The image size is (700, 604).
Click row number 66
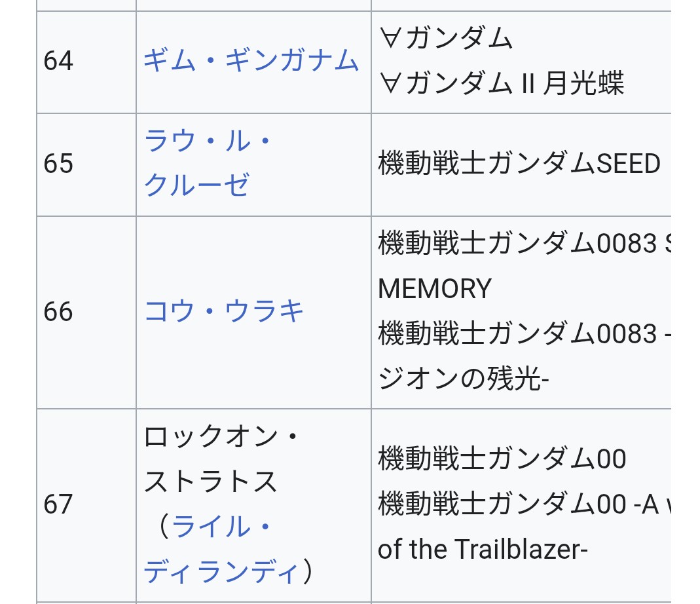[x=58, y=312]
